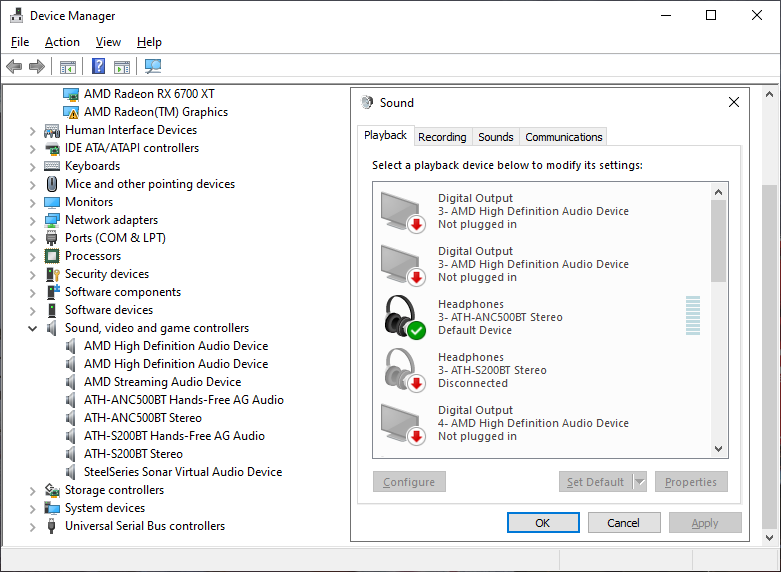Switch to the Communications tab
Viewport: 781px width, 572px height.
tap(563, 137)
